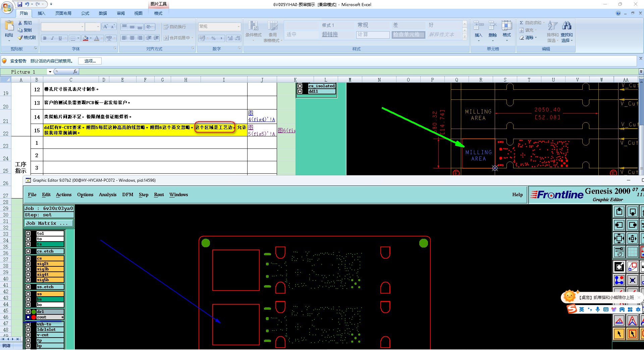Viewport: 644px width, 350px height.
Task: Switch to the 页面布局 ribbon tab
Action: click(63, 13)
